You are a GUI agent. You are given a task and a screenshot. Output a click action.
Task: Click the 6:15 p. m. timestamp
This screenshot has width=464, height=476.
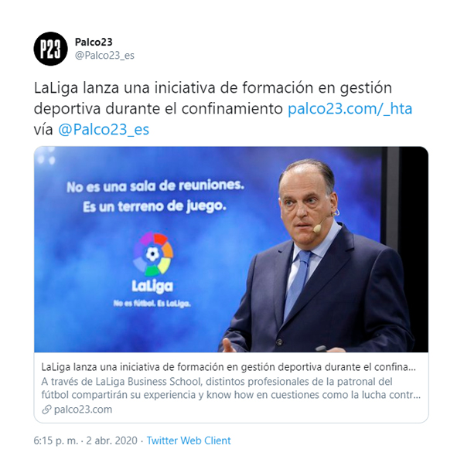(56, 440)
